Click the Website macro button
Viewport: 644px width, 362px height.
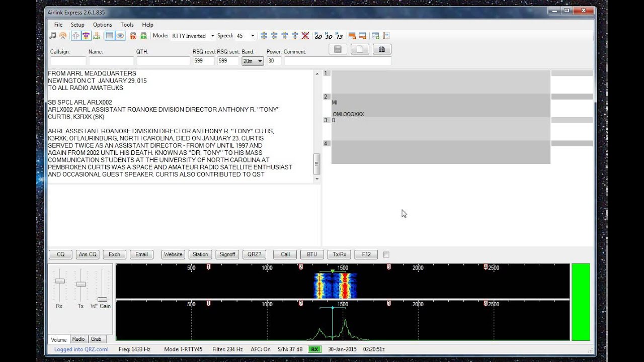coord(173,254)
